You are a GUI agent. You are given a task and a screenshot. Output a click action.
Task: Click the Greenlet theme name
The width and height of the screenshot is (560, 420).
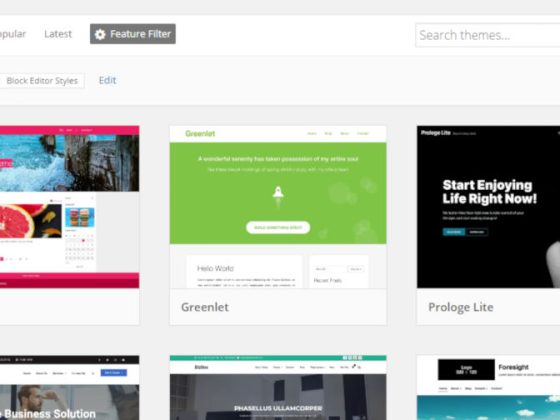click(x=205, y=307)
